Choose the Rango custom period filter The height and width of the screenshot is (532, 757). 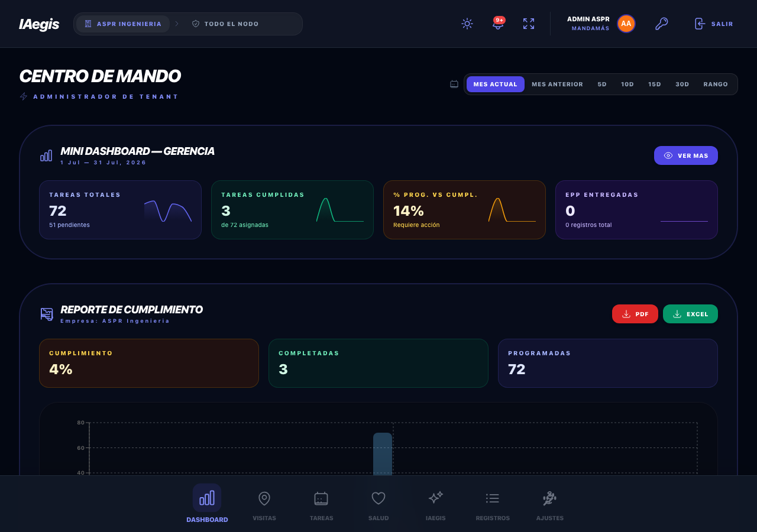point(716,84)
